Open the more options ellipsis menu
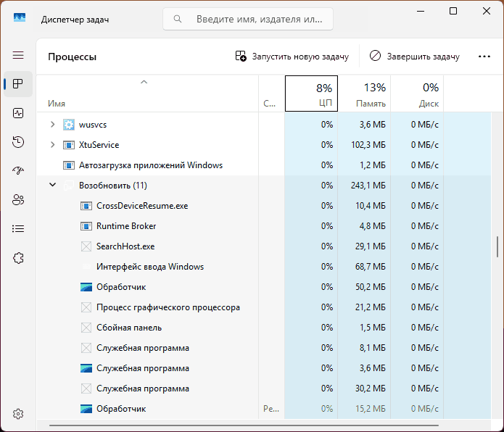The image size is (504, 432). click(x=484, y=57)
